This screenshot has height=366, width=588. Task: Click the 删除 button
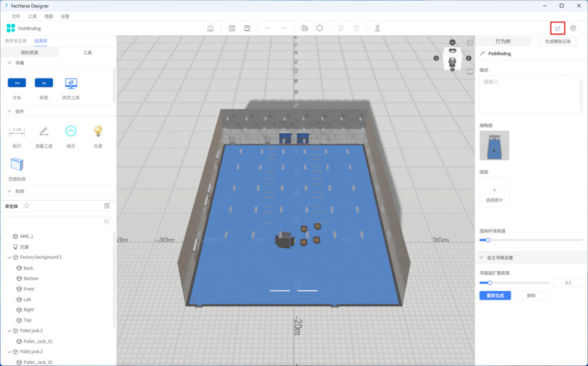531,295
